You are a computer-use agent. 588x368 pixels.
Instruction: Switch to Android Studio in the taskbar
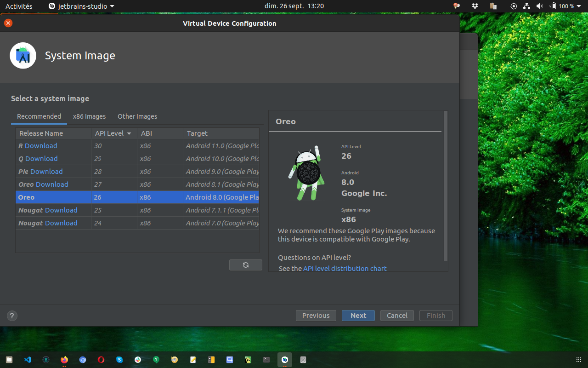[x=285, y=360]
